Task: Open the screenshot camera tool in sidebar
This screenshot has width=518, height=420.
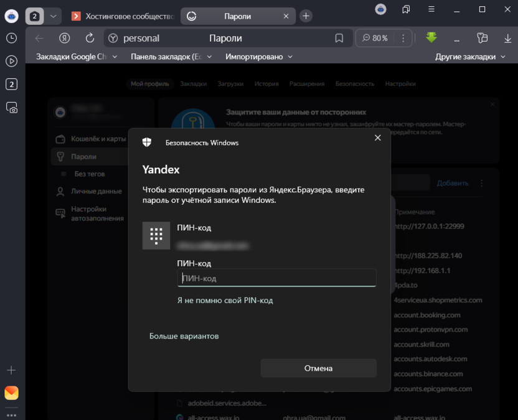Action: click(11, 107)
